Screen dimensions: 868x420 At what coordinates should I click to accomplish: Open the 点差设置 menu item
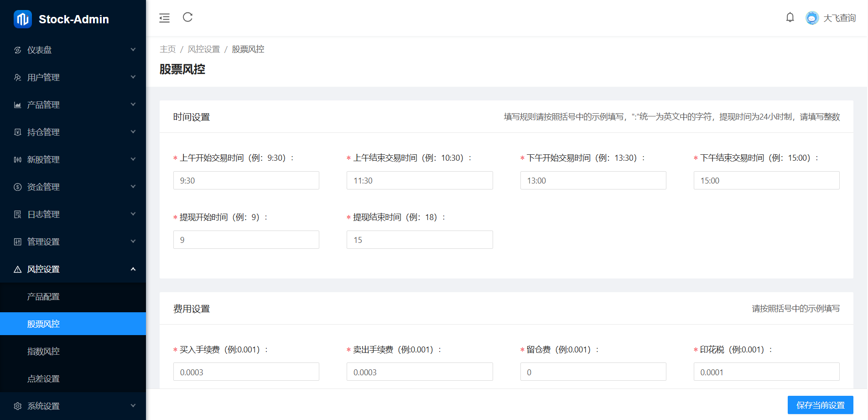pyautogui.click(x=43, y=379)
